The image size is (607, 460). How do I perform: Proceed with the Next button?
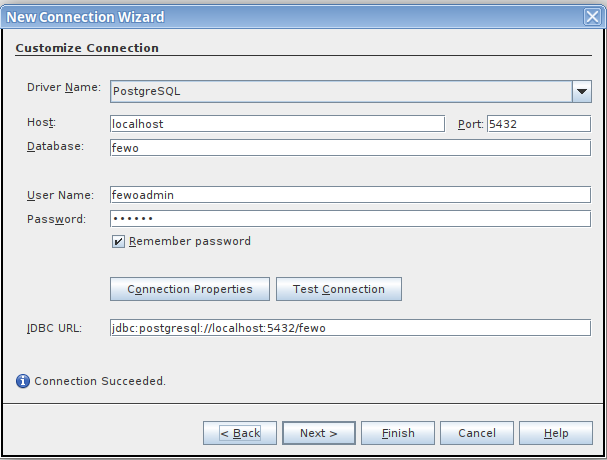[319, 433]
